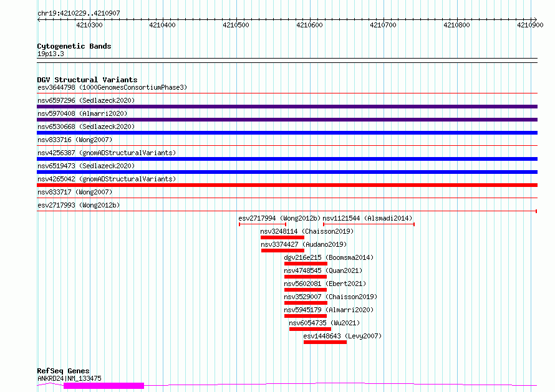555x392 pixels.
Task: Click nsv3248114 Chaisson2019 variant label
Action: point(307,231)
